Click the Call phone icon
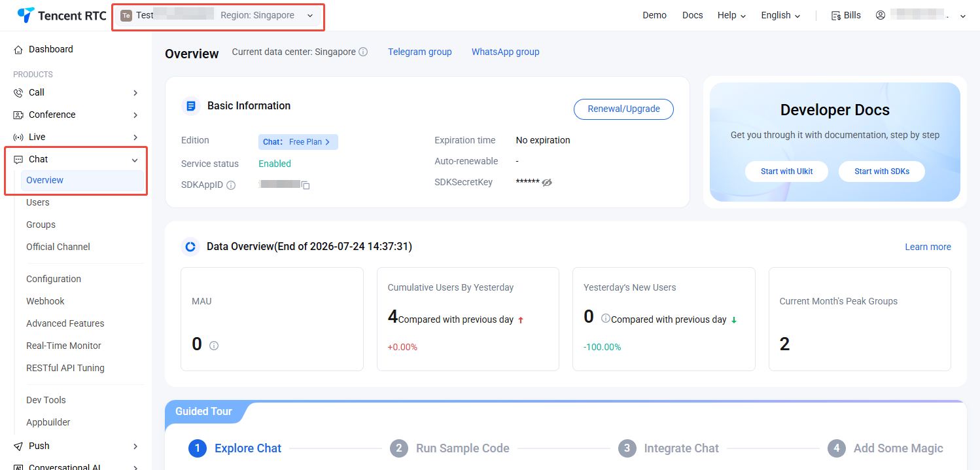Viewport: 980px width, 470px height. tap(18, 93)
